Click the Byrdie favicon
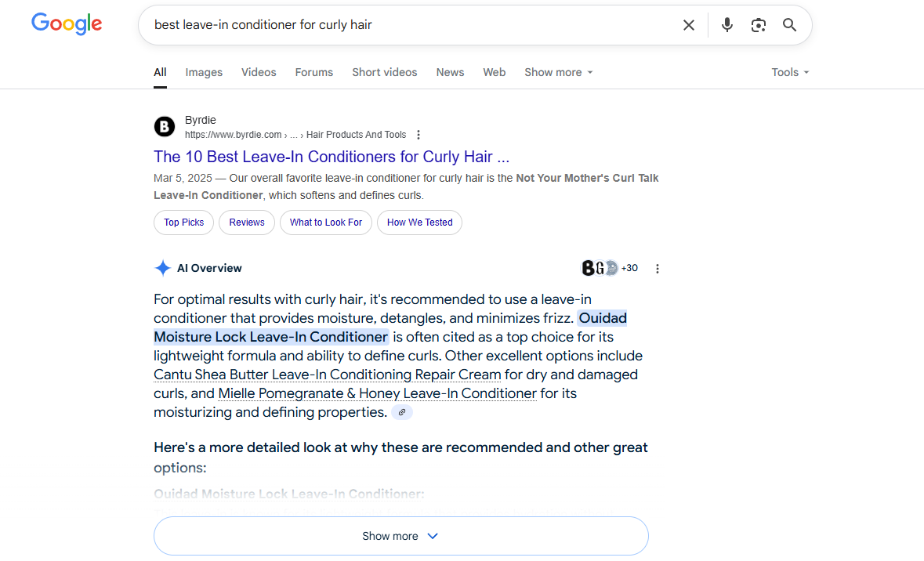The width and height of the screenshot is (924, 561). tap(164, 126)
